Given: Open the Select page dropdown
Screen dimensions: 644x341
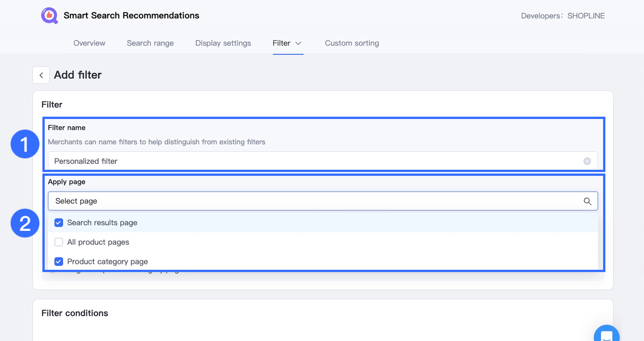Looking at the screenshot, I should [x=314, y=201].
